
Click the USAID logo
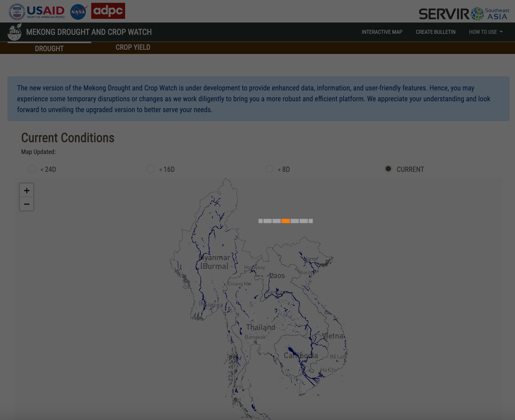[x=36, y=11]
